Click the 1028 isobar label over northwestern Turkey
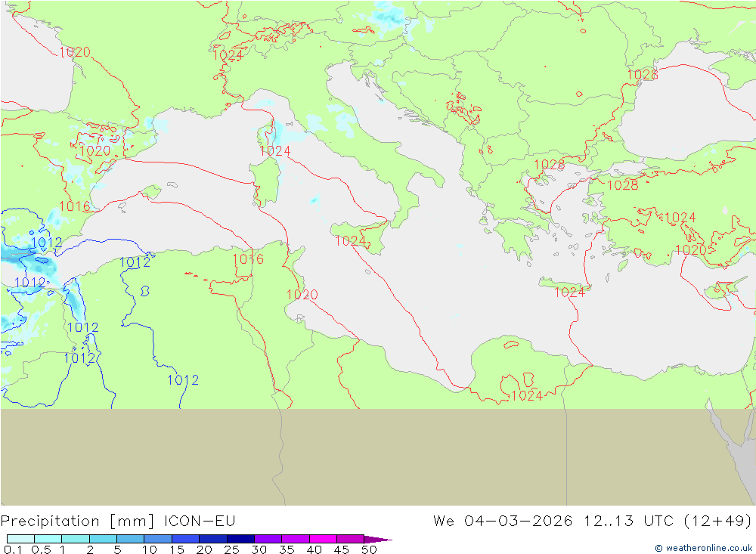756x554 pixels. click(x=622, y=185)
